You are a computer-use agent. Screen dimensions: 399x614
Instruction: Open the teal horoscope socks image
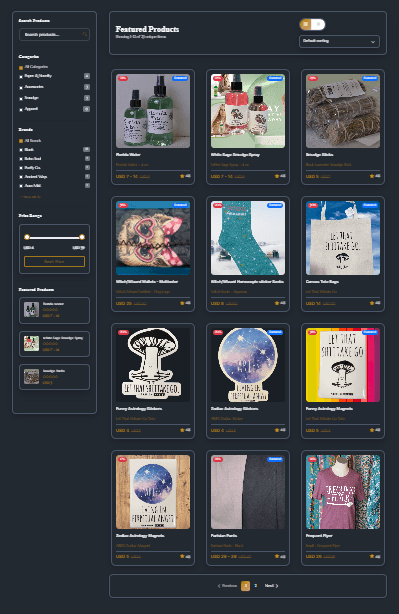coord(248,238)
